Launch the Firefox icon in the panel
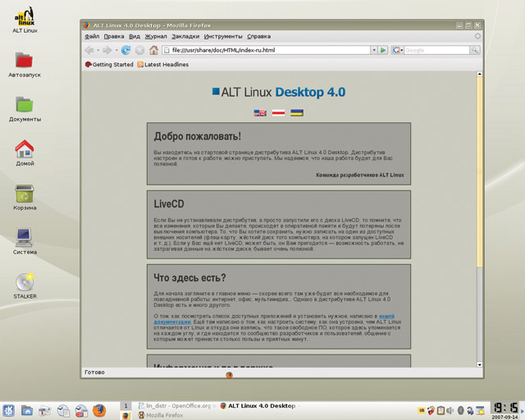Viewport: 525px width, 420px height. point(99,410)
